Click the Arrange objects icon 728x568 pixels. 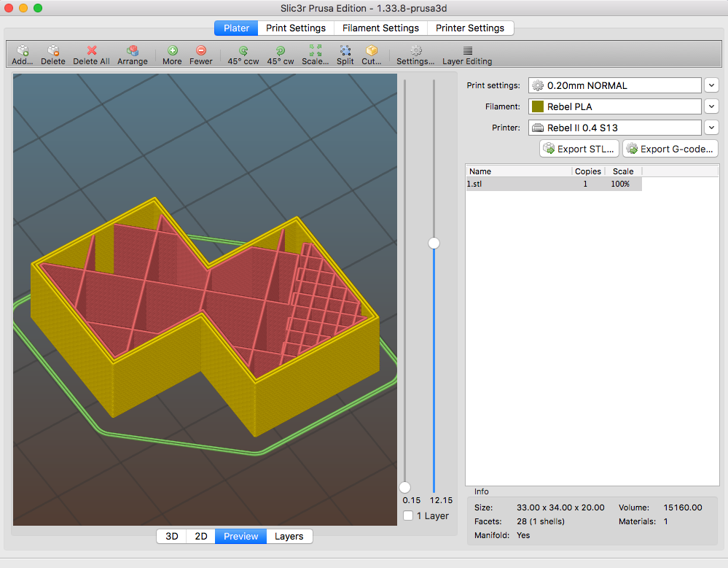point(133,51)
